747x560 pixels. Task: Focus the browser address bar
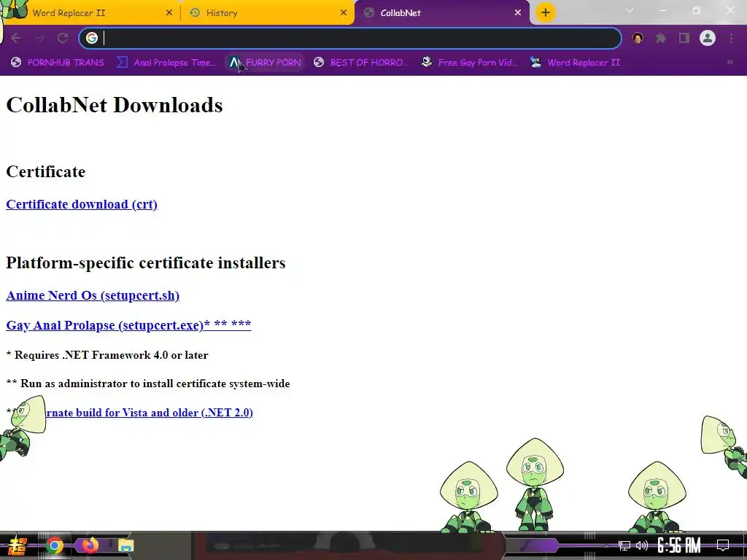(350, 38)
